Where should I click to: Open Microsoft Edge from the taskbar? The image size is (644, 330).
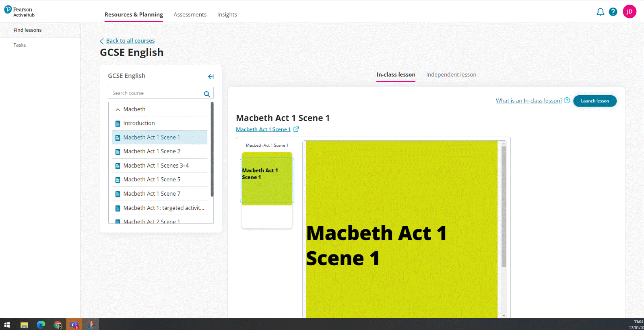(41, 325)
